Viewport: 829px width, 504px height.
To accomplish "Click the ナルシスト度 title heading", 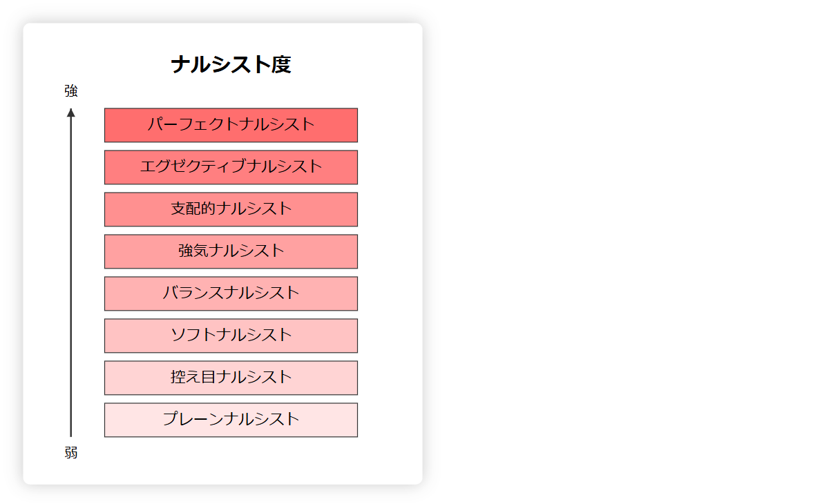I will point(231,65).
